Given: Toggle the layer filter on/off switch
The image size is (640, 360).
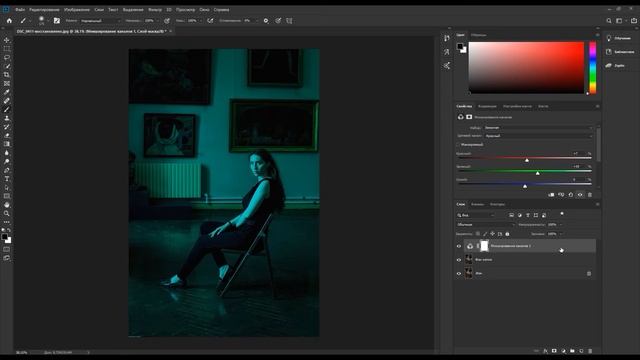Looking at the screenshot, I should [x=562, y=214].
